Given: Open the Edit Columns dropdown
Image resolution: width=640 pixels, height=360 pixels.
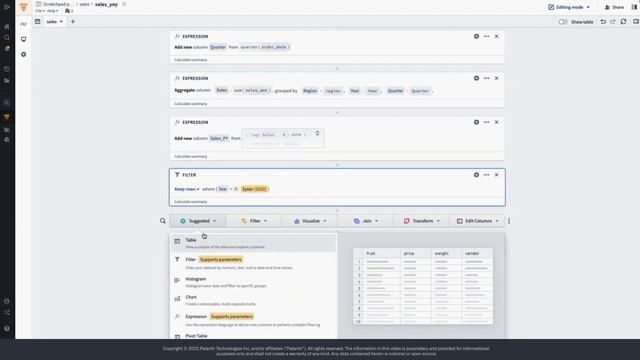Looking at the screenshot, I should coord(478,221).
